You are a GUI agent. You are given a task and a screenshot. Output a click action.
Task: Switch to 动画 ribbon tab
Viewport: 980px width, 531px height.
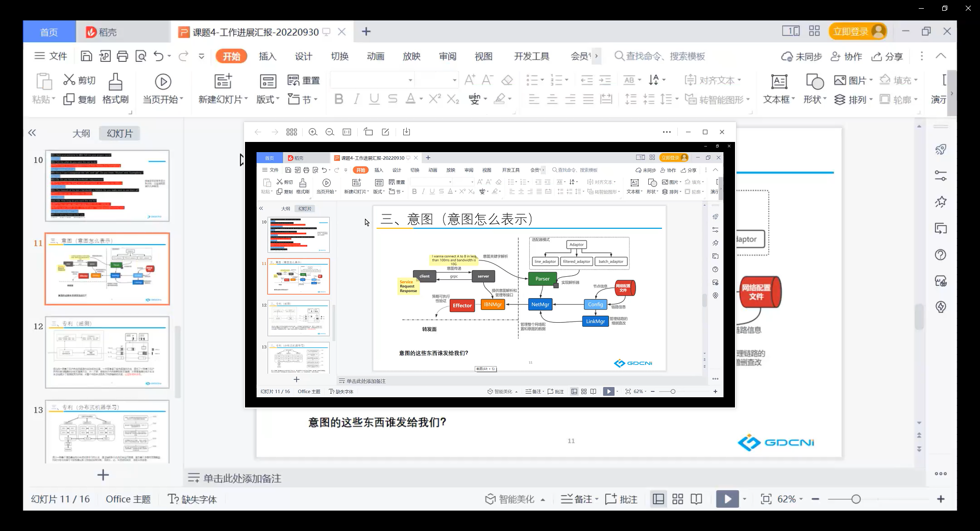point(376,56)
